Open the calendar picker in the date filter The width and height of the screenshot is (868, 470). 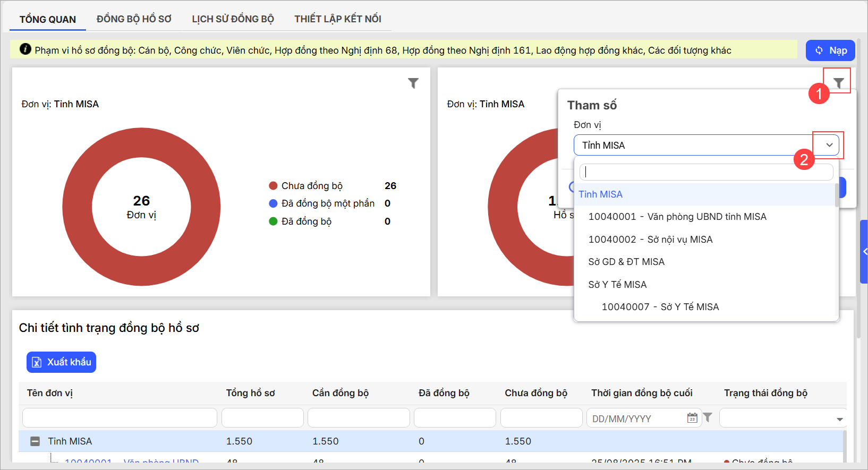(692, 418)
